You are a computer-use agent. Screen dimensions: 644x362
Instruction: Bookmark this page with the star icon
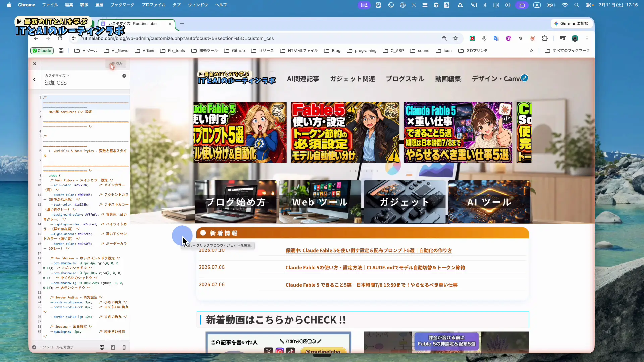click(455, 38)
